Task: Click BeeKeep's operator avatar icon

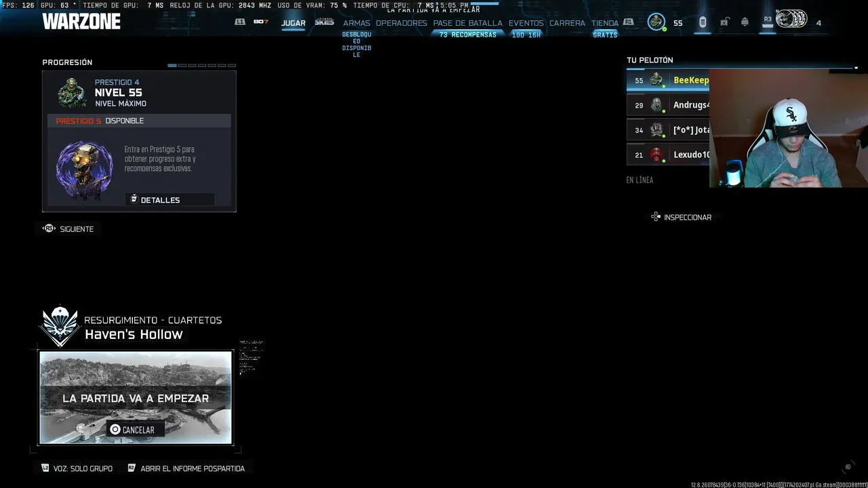Action: click(x=656, y=80)
